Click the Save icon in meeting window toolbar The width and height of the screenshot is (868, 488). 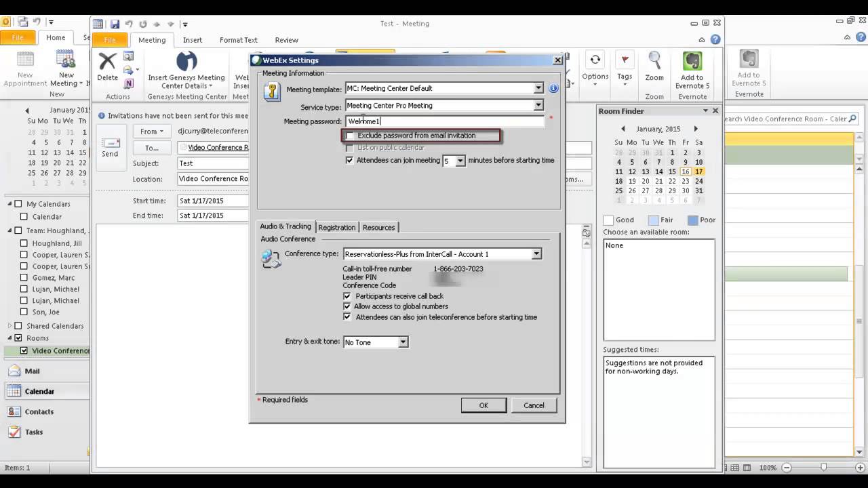click(x=115, y=24)
